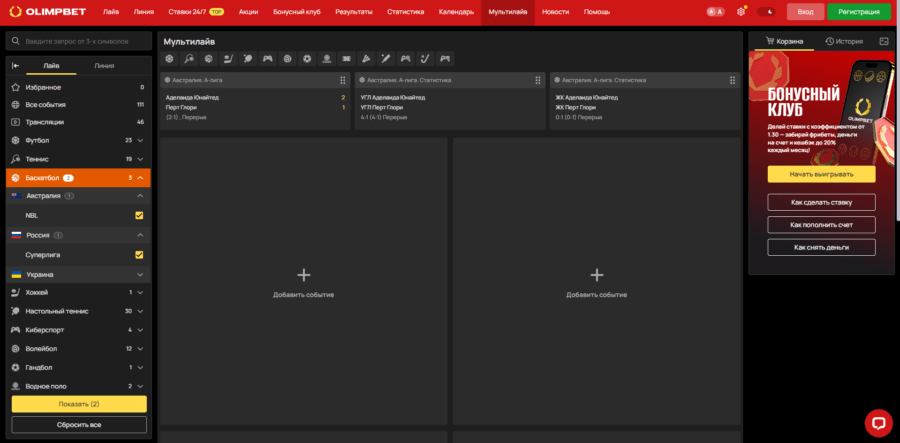Click the drag handle on the first Австралия А-лига card
This screenshot has height=443, width=900.
pos(342,80)
